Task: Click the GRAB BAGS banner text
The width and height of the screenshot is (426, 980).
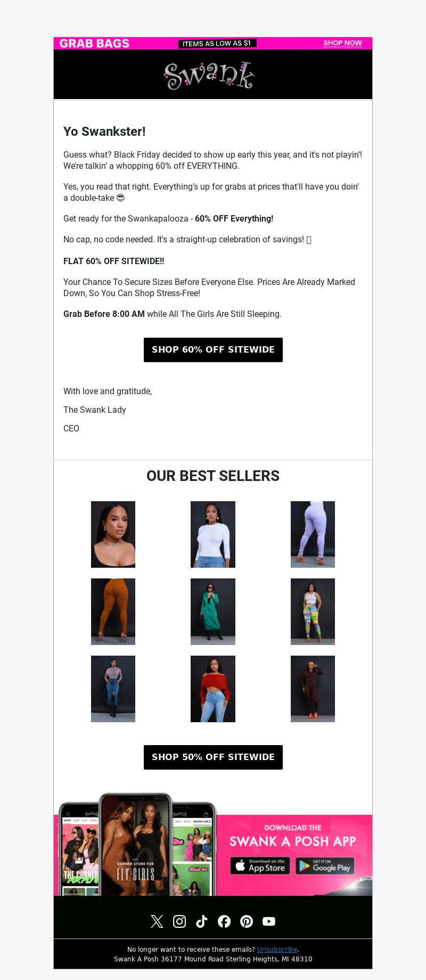Action: coord(94,43)
